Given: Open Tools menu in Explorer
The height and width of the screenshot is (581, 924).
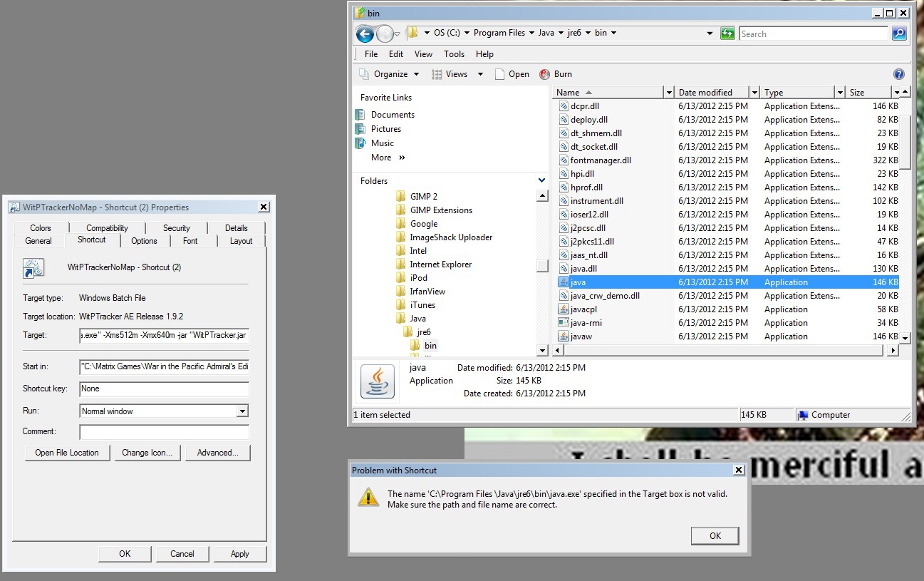Looking at the screenshot, I should coord(454,54).
